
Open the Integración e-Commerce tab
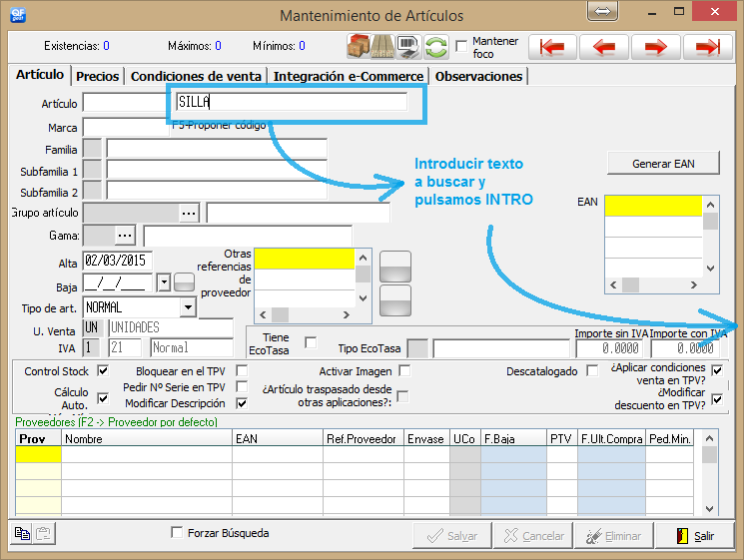point(349,76)
